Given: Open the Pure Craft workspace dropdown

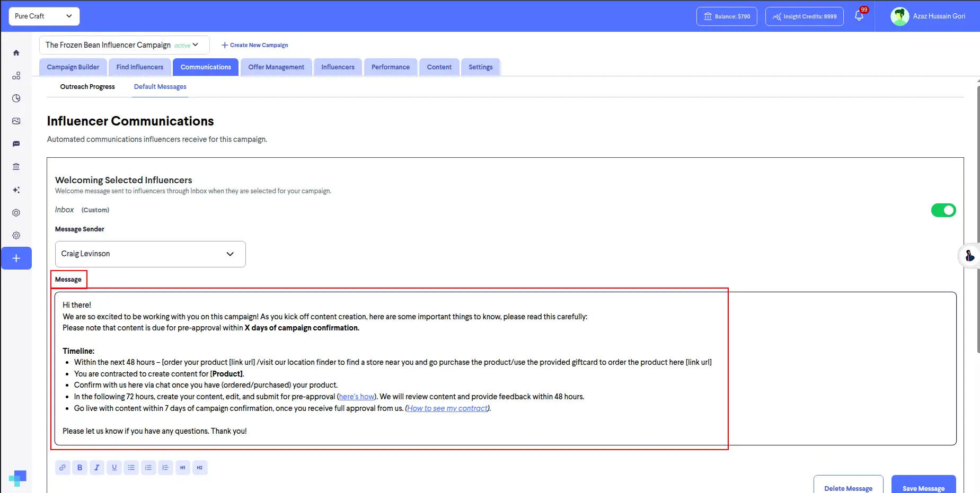Looking at the screenshot, I should tap(44, 16).
